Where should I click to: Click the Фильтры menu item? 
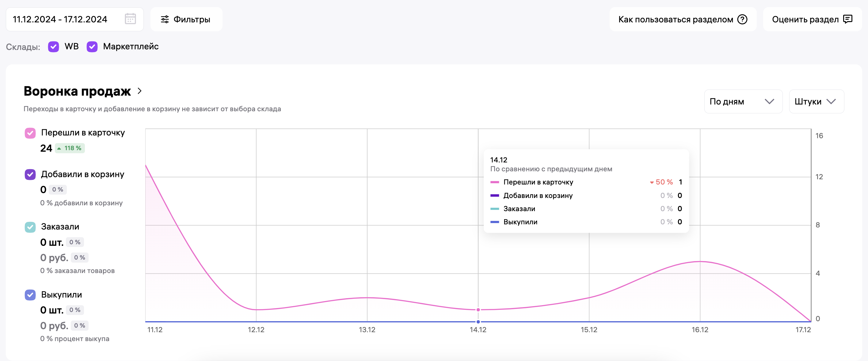point(186,20)
